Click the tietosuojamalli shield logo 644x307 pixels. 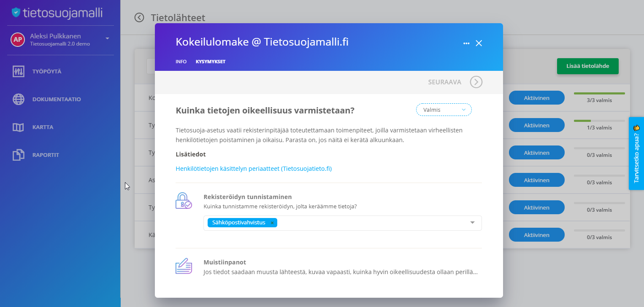[x=16, y=12]
